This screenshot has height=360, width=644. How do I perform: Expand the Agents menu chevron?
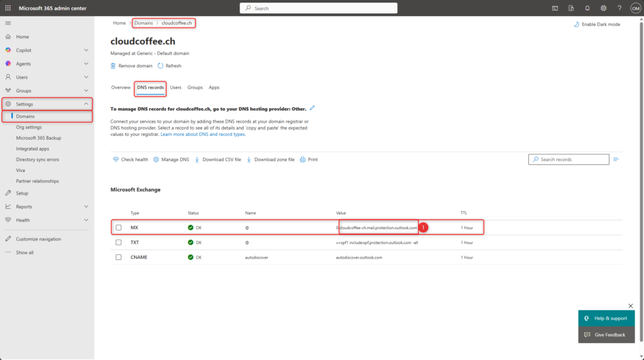(86, 64)
